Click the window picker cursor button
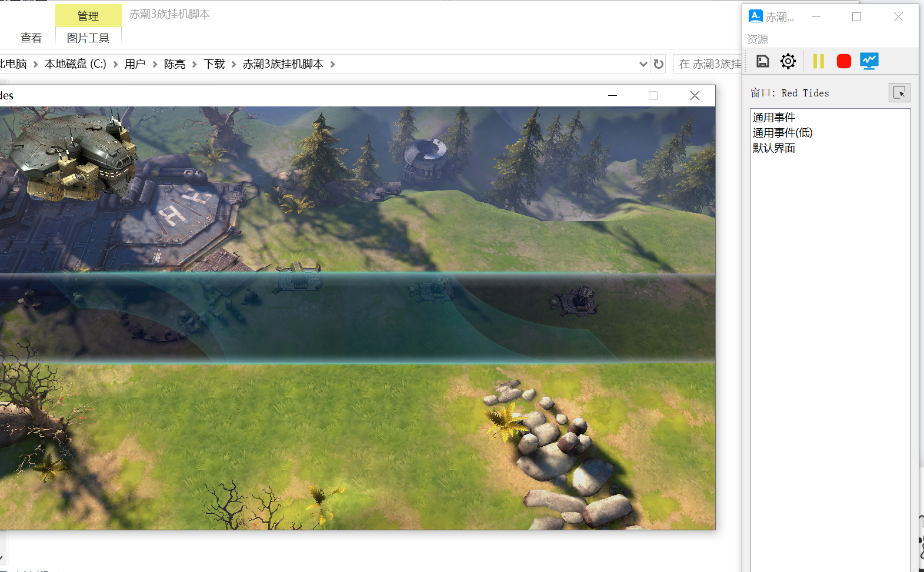This screenshot has width=924, height=572. (x=899, y=93)
